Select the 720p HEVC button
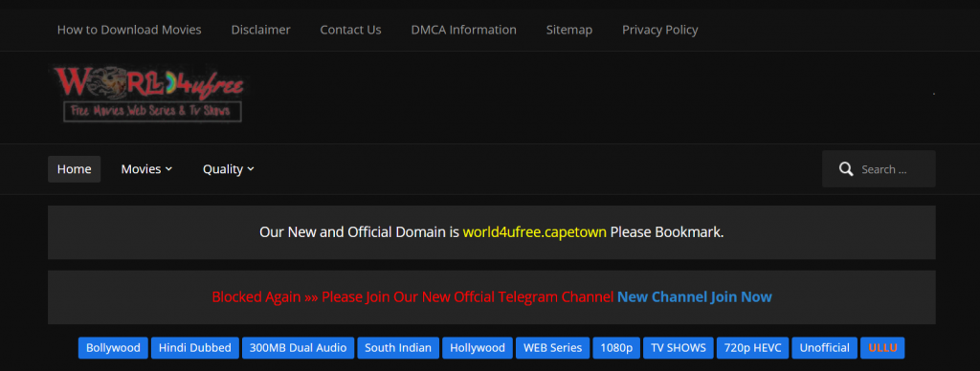Viewport: 980px width, 371px height. click(752, 348)
